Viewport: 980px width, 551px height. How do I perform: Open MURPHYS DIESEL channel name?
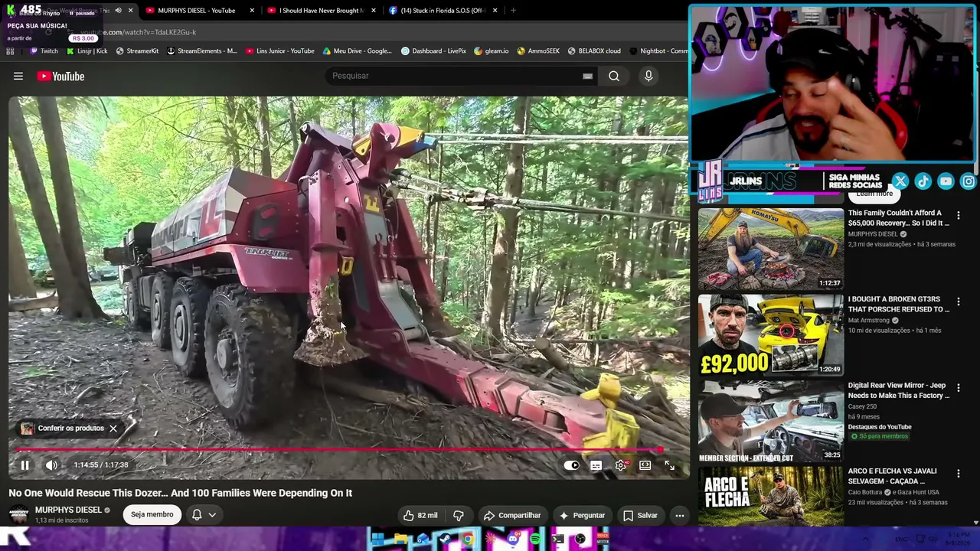pos(68,510)
